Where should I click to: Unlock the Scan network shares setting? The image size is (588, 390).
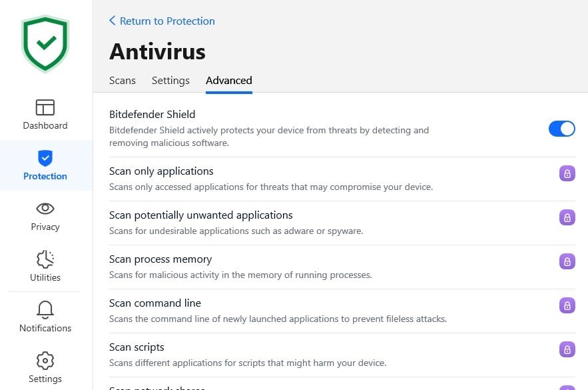pos(567,389)
